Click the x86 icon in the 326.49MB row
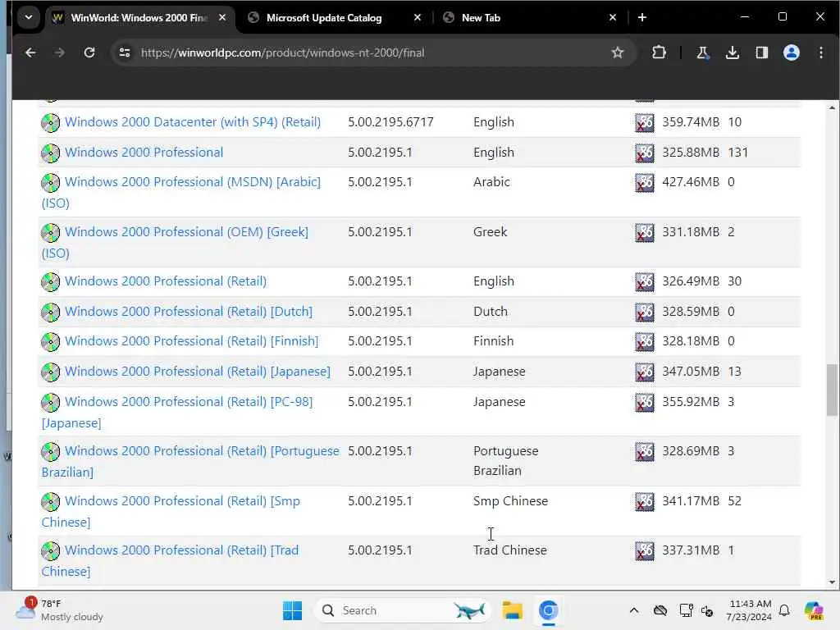Image resolution: width=840 pixels, height=630 pixels. tap(645, 282)
